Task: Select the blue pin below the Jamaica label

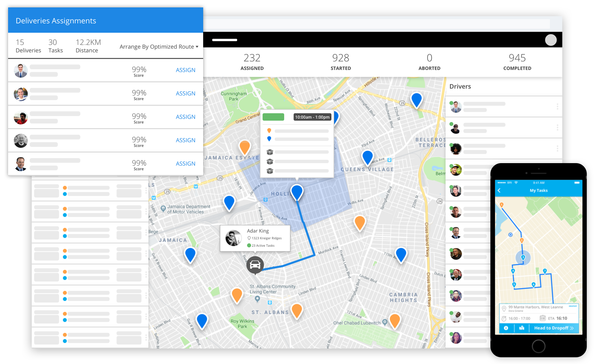Action: click(x=190, y=255)
